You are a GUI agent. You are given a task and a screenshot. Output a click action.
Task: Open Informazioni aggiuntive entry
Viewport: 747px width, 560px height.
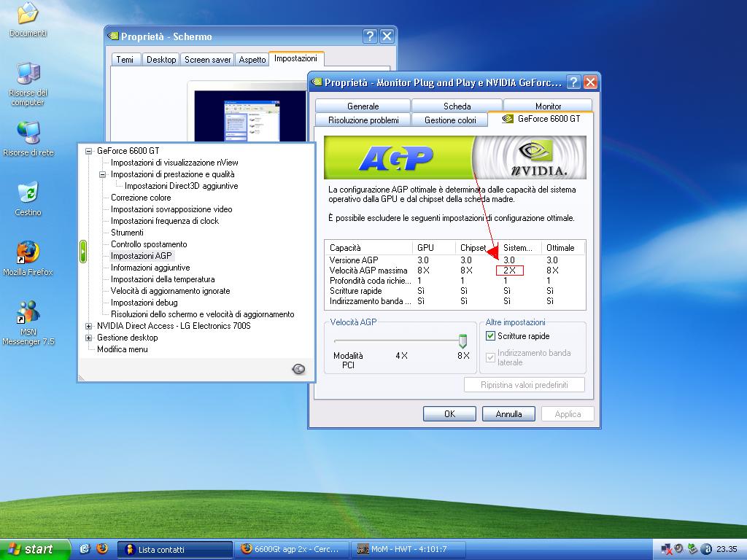(x=150, y=268)
